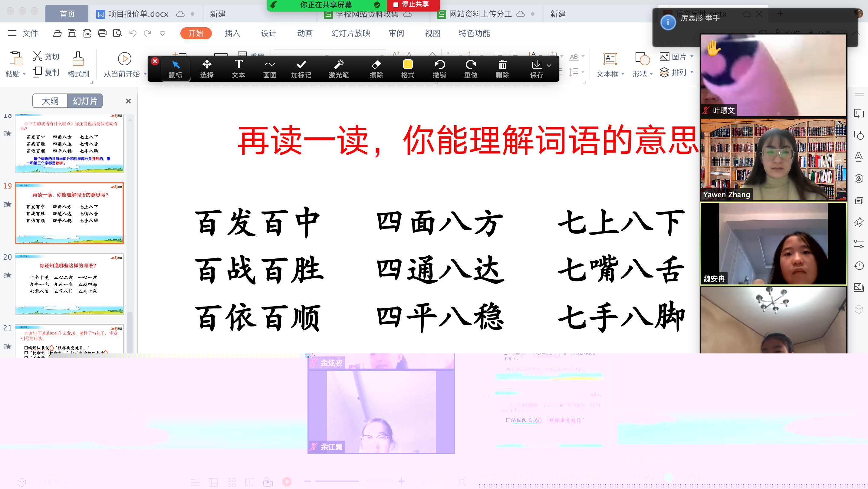868x489 pixels.
Task: Click the print icon
Action: [102, 33]
